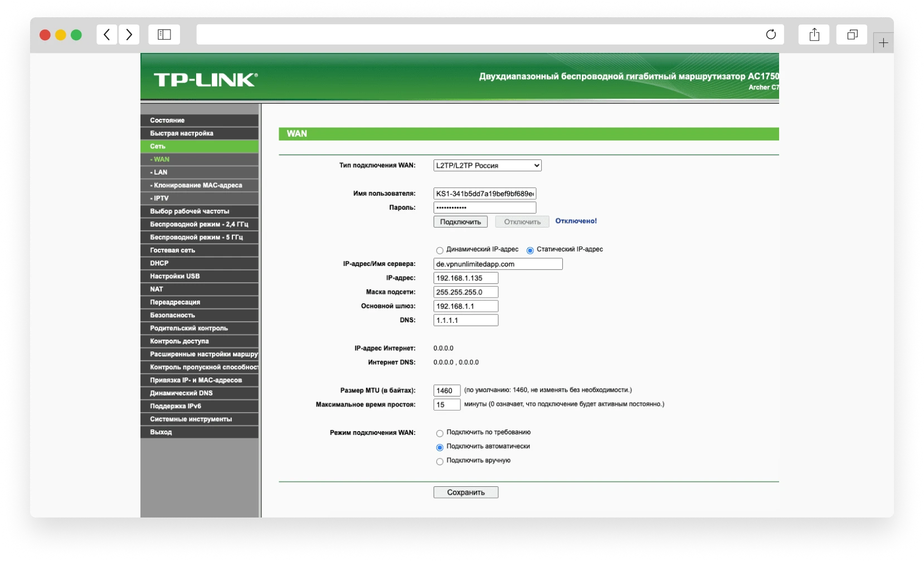
Task: Open a new browser tab
Action: tap(883, 42)
